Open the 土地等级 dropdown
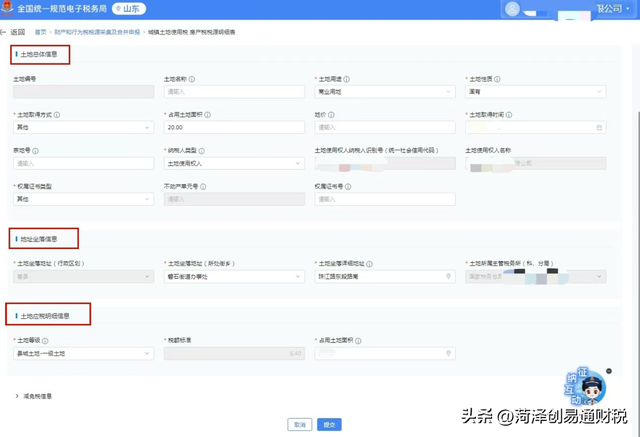The width and height of the screenshot is (640, 437). point(83,353)
